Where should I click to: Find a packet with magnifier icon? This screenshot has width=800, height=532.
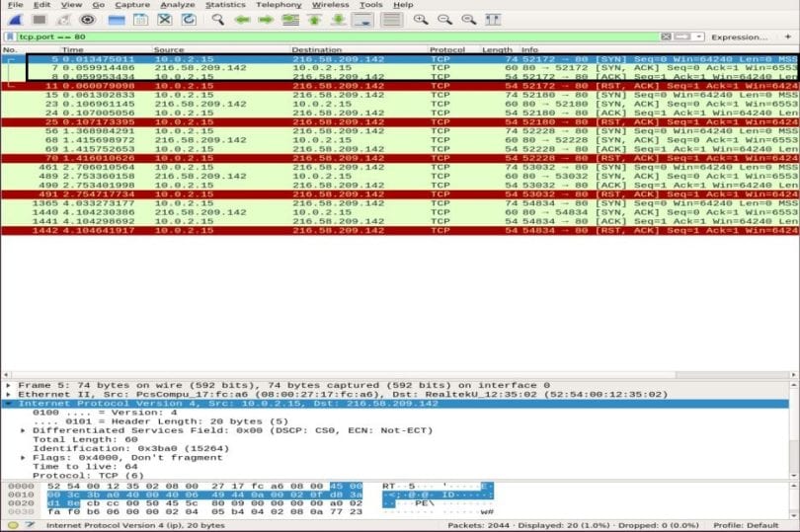[x=218, y=20]
